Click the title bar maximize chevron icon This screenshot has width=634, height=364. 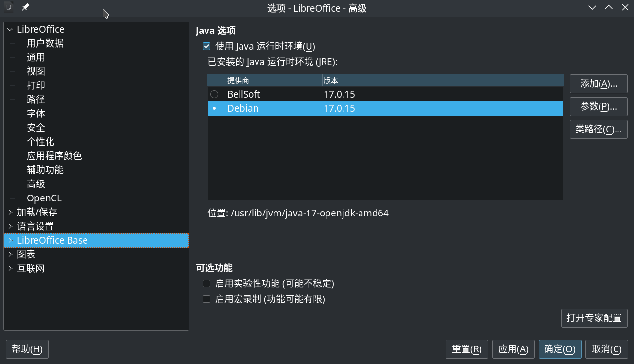pyautogui.click(x=609, y=7)
